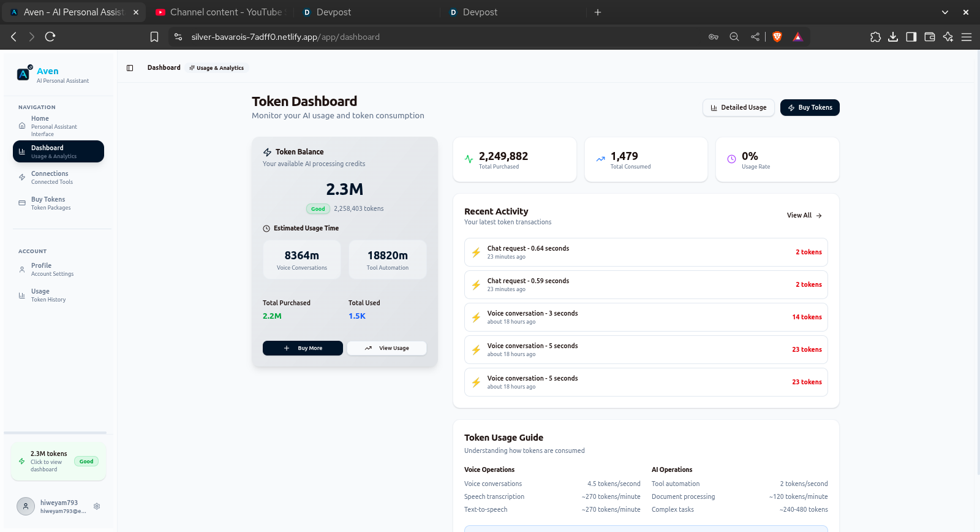Open Leo AI sparkle icon
This screenshot has width=980, height=532.
coord(948,37)
